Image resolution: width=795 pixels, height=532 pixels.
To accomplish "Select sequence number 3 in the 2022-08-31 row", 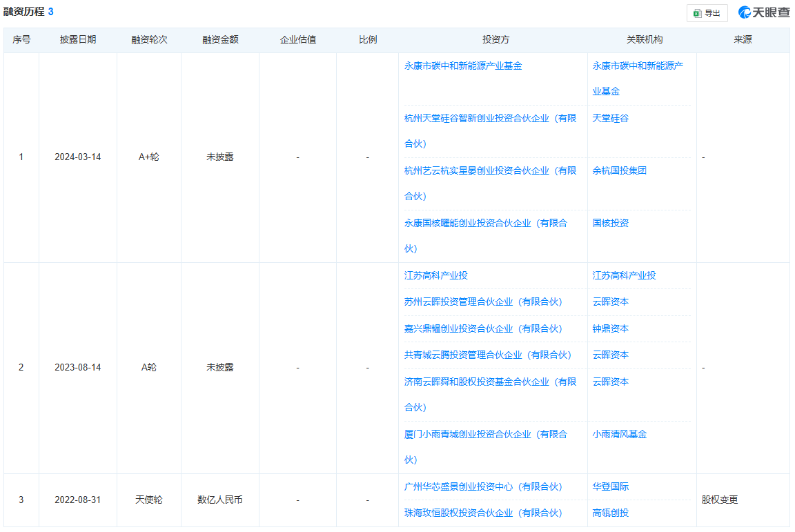I will [21, 500].
